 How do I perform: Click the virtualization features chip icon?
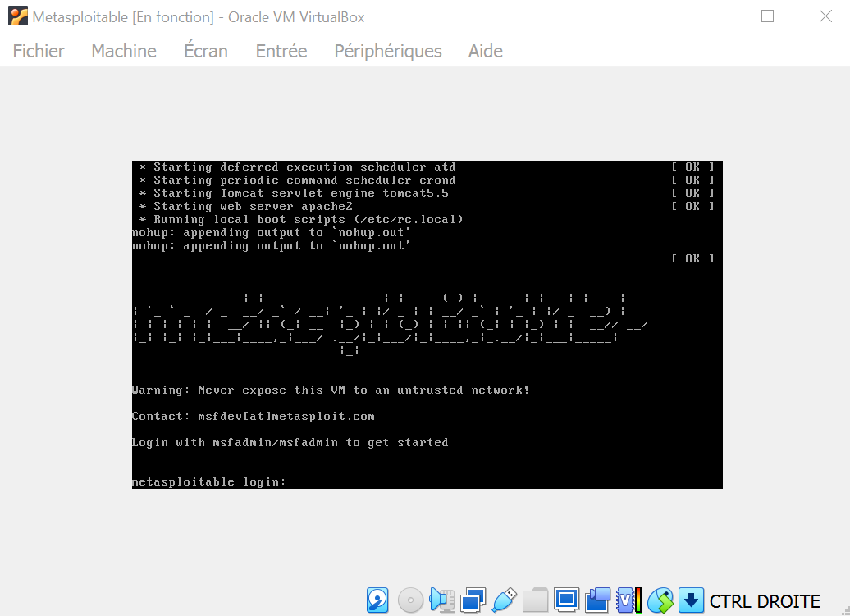point(629,600)
